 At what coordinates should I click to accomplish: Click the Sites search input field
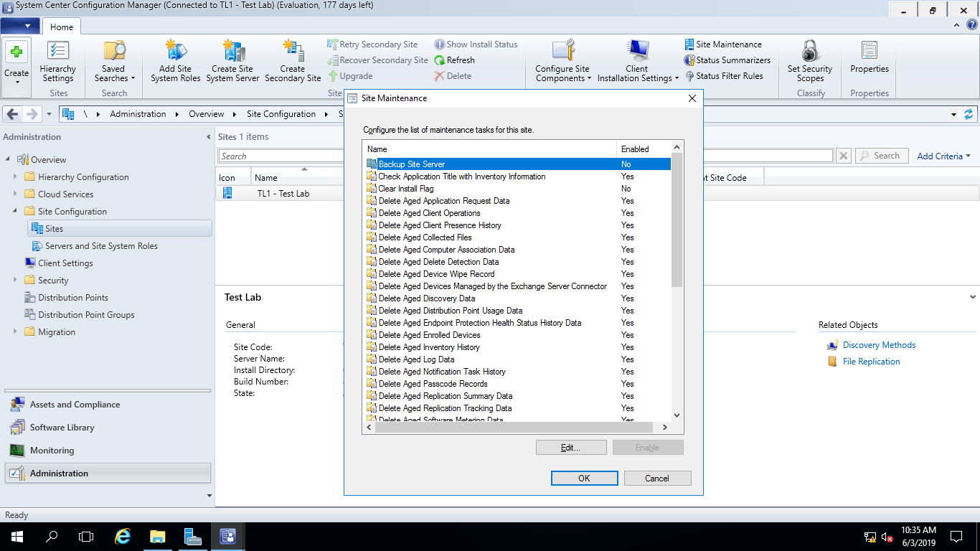(527, 156)
